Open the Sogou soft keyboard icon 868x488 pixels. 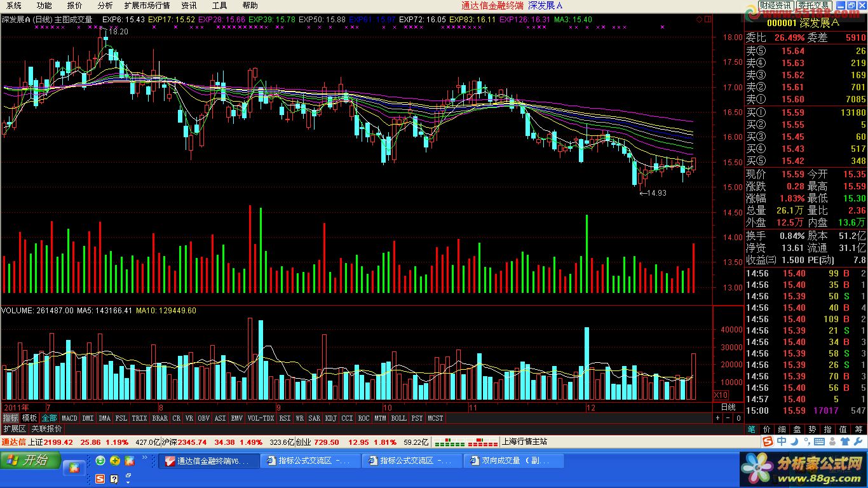point(819,442)
